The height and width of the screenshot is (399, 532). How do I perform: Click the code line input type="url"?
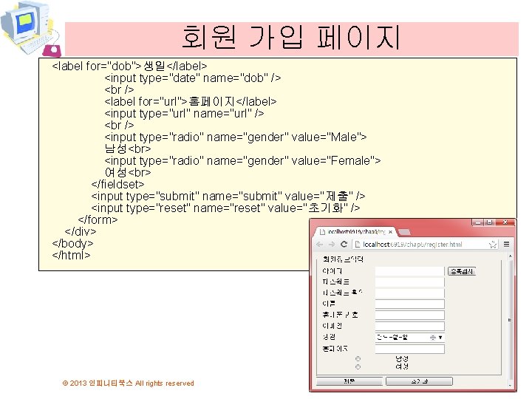tap(184, 113)
